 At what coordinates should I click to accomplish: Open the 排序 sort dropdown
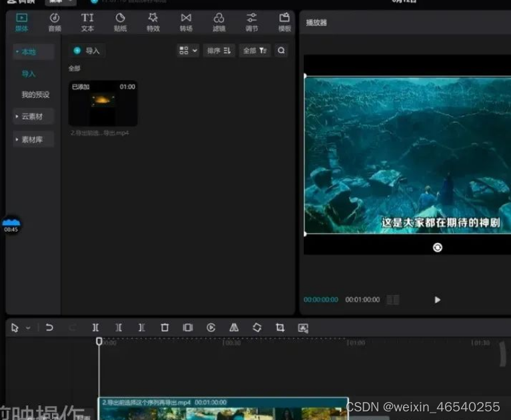tap(219, 51)
